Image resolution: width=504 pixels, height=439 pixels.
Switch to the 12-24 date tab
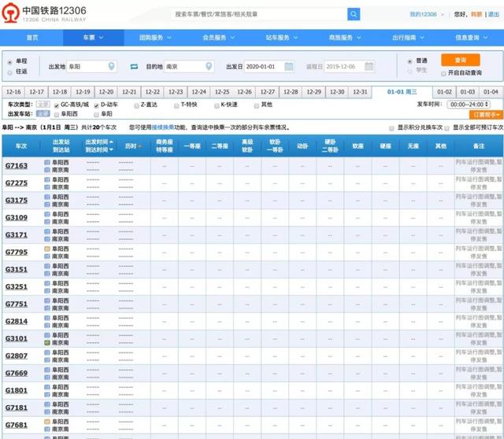coord(199,92)
